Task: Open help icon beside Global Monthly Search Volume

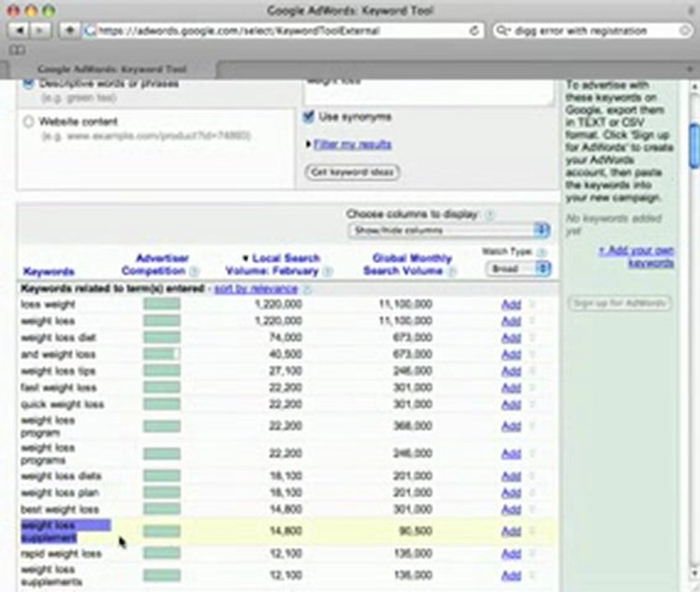Action: [451, 271]
